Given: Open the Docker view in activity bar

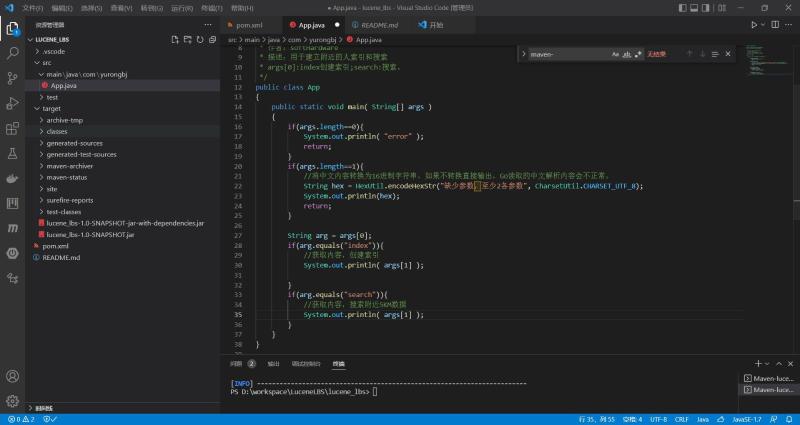Looking at the screenshot, I should [x=12, y=178].
